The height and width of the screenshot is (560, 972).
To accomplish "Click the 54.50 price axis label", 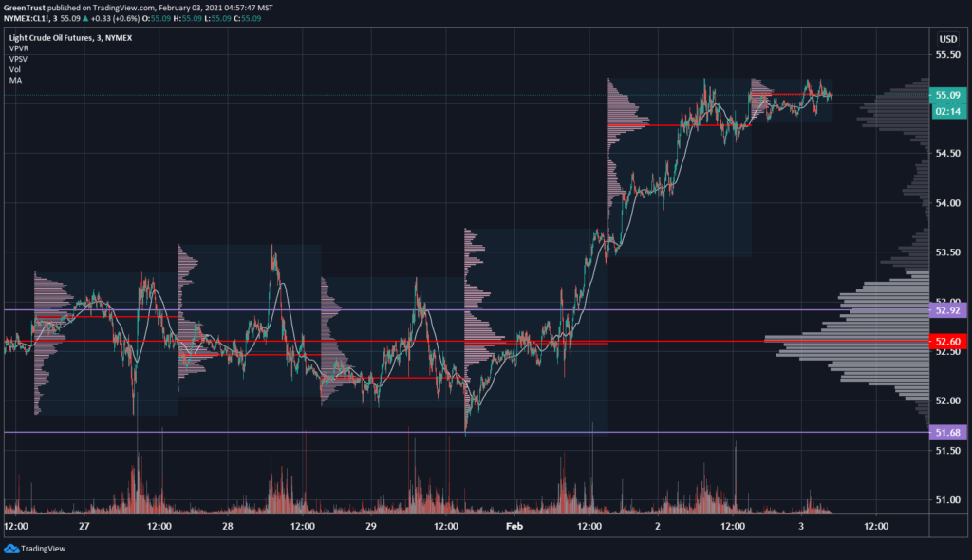I will [x=948, y=153].
